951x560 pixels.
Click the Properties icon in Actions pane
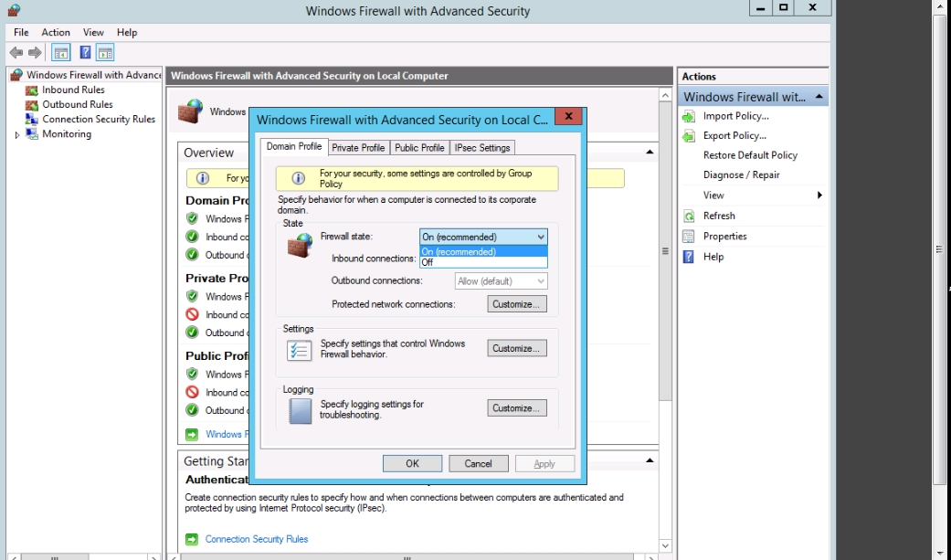point(689,236)
